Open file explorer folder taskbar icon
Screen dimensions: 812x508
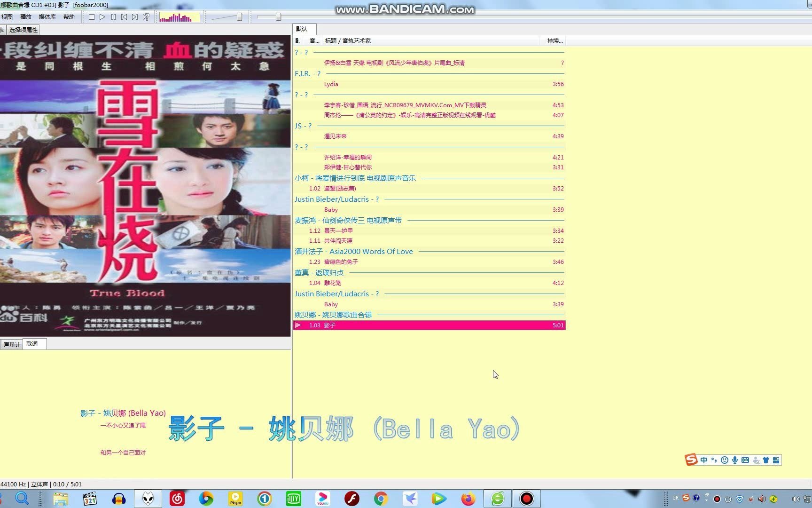[61, 499]
